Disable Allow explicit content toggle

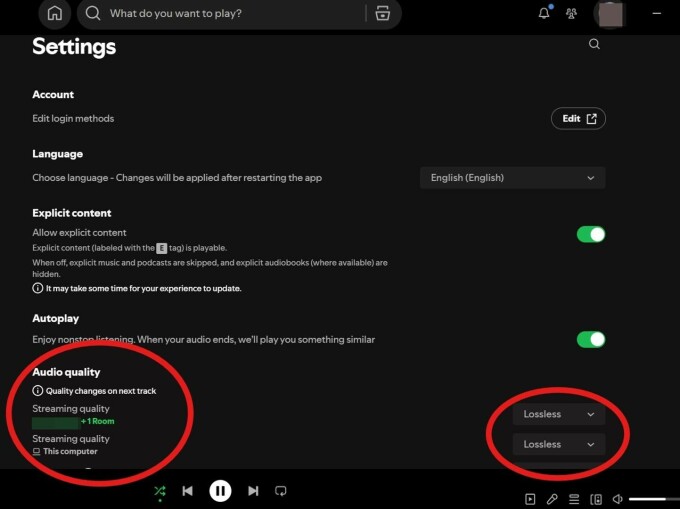tap(591, 234)
